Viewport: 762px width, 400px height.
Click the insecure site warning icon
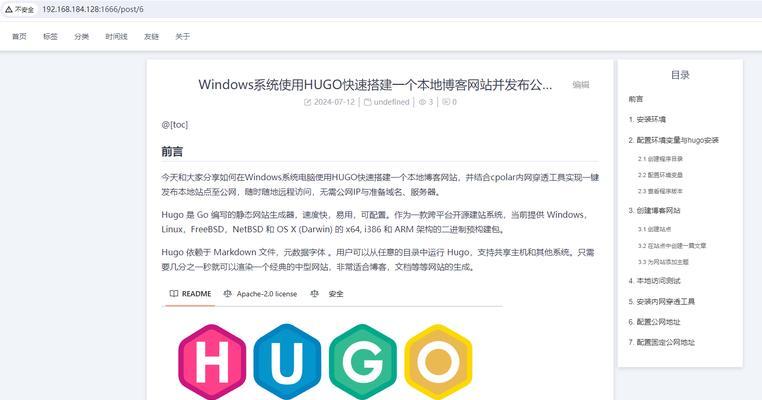tap(9, 9)
